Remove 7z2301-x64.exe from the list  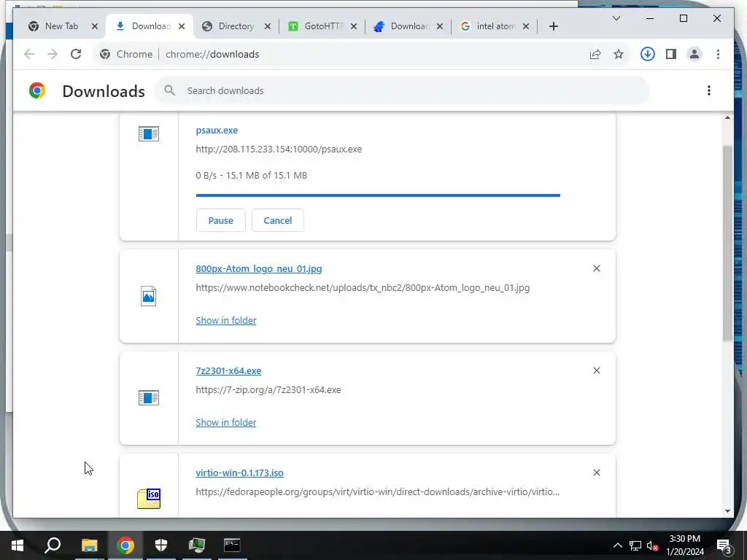[597, 370]
